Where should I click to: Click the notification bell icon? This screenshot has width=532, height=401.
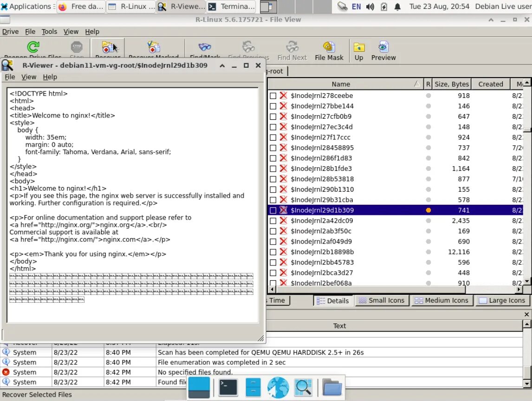pyautogui.click(x=397, y=6)
